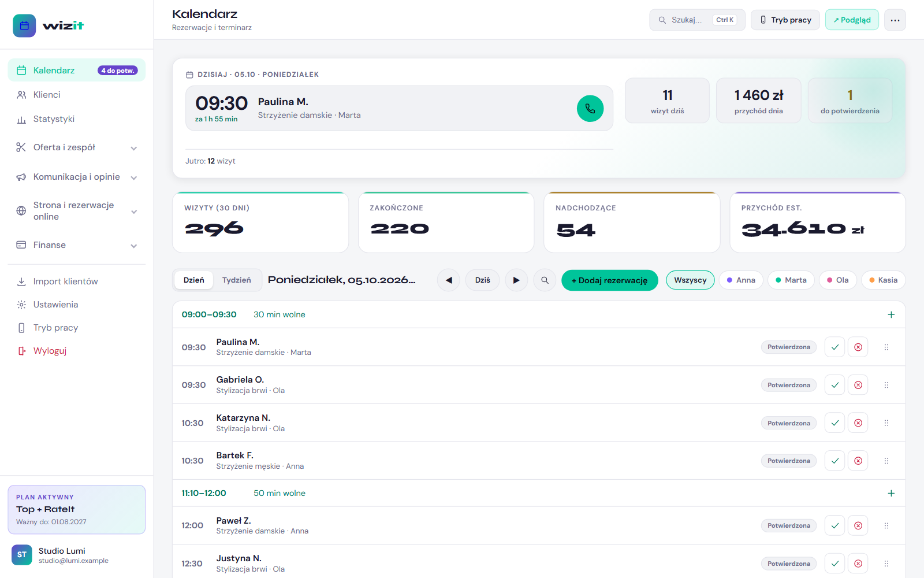
Task: Confirm Paulina M. visit with checkmark
Action: (834, 347)
